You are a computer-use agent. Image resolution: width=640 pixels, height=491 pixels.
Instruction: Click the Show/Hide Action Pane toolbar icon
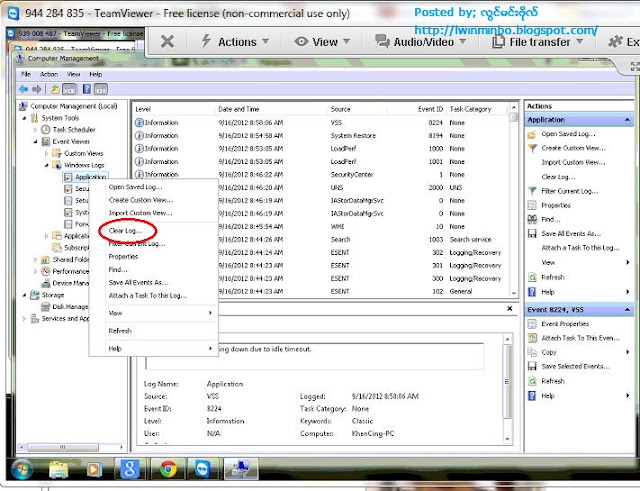101,89
